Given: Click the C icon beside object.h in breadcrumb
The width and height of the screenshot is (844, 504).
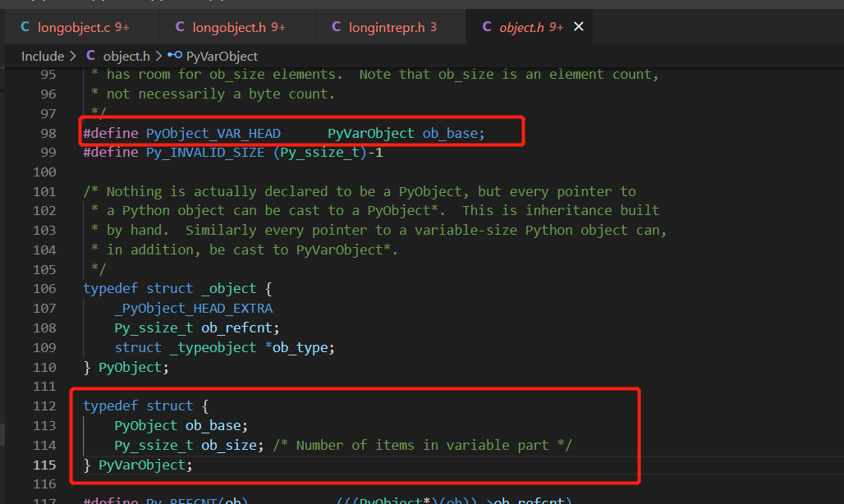Looking at the screenshot, I should [x=93, y=56].
